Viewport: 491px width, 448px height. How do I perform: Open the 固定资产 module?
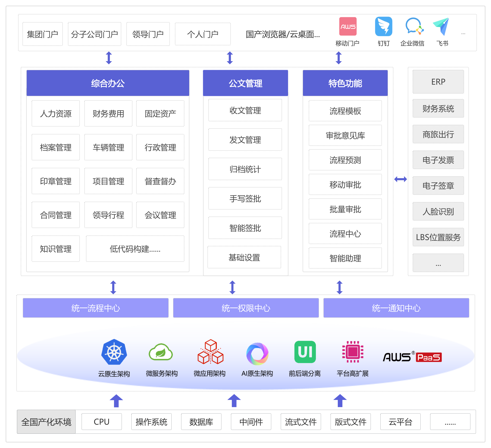(160, 113)
